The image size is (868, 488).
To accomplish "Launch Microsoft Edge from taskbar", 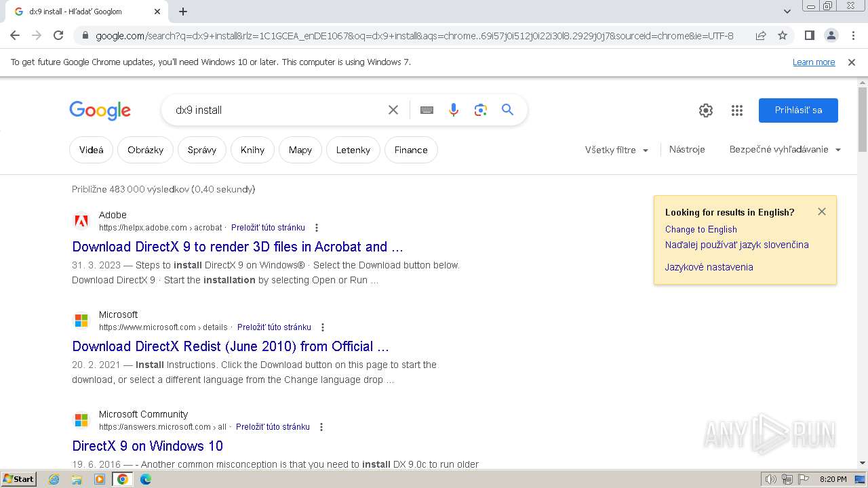I will point(145,479).
